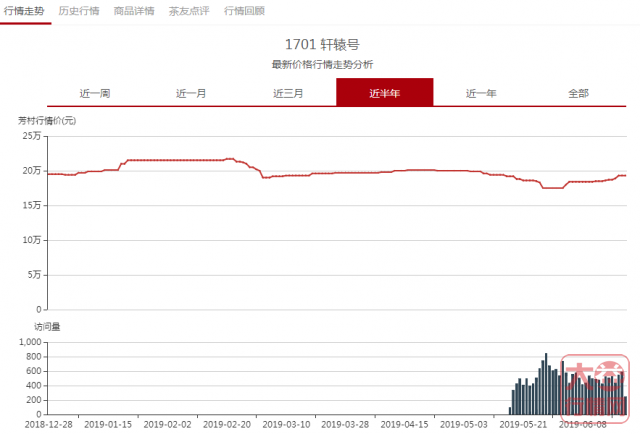Click the 最新价格行情走势分析 subtitle
This screenshot has width=640, height=434.
click(322, 65)
